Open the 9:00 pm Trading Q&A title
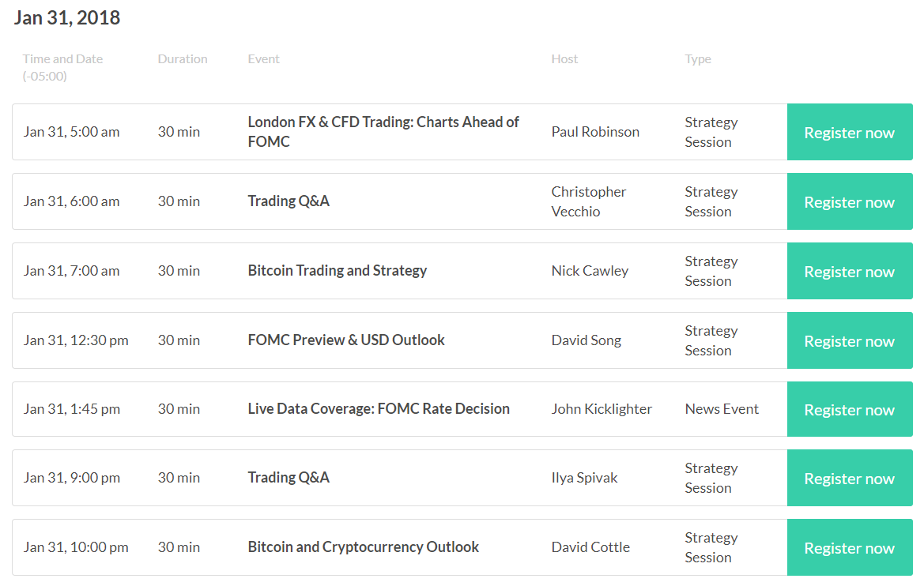Viewport: 924px width, 586px height. (x=289, y=478)
